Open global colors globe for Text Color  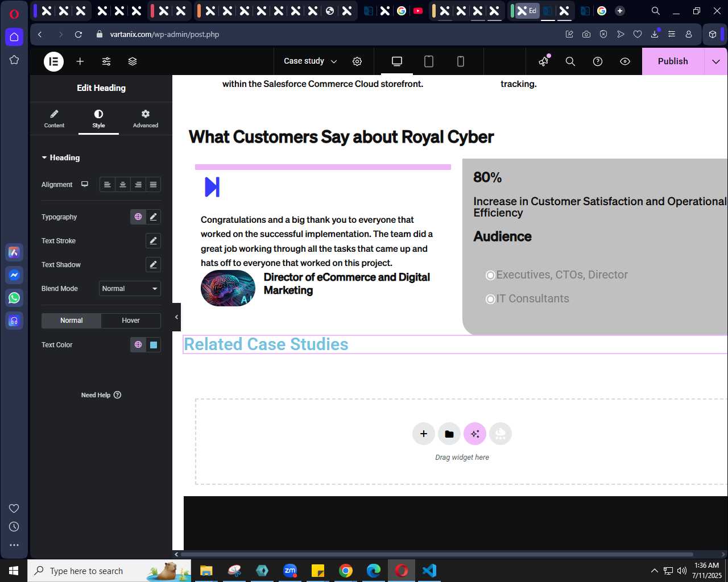[138, 344]
